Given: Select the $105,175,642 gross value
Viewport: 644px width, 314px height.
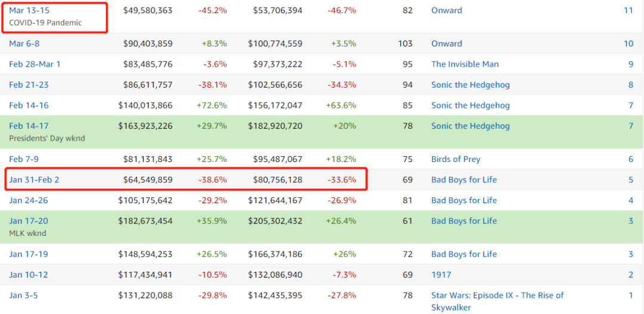Looking at the screenshot, I should (145, 200).
